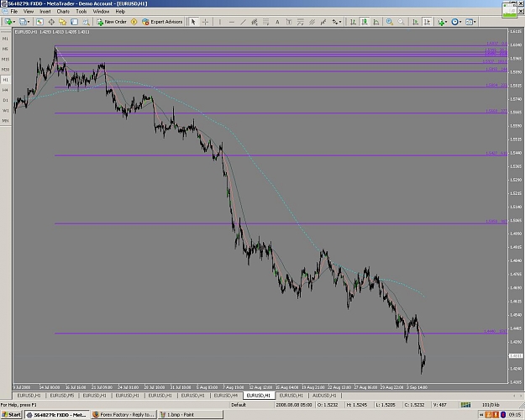Open the Windows Start button
This screenshot has height=420, width=525.
[11, 415]
